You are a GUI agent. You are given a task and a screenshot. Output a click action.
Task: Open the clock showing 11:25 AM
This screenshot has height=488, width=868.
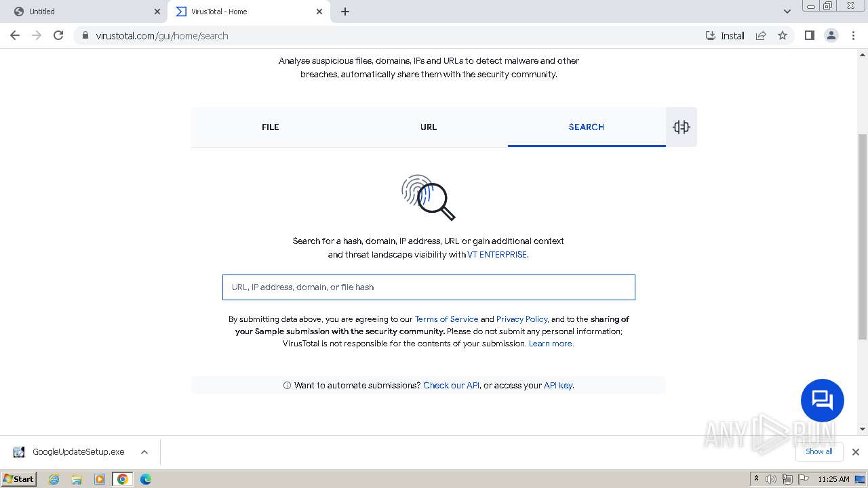click(833, 479)
